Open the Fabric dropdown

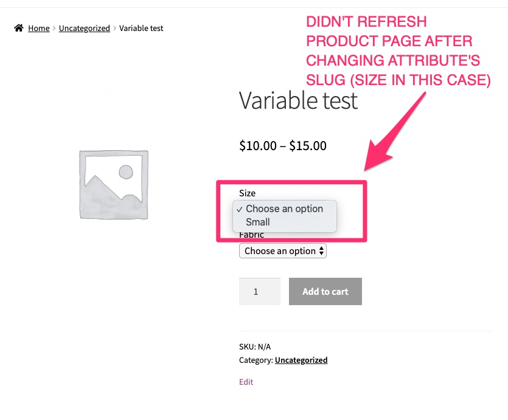tap(282, 250)
